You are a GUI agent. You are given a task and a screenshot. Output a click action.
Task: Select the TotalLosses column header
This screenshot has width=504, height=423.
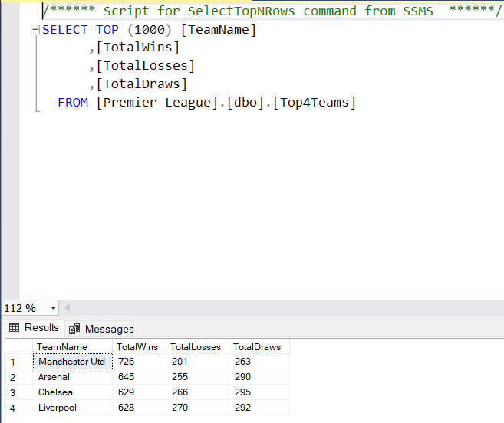(x=195, y=347)
